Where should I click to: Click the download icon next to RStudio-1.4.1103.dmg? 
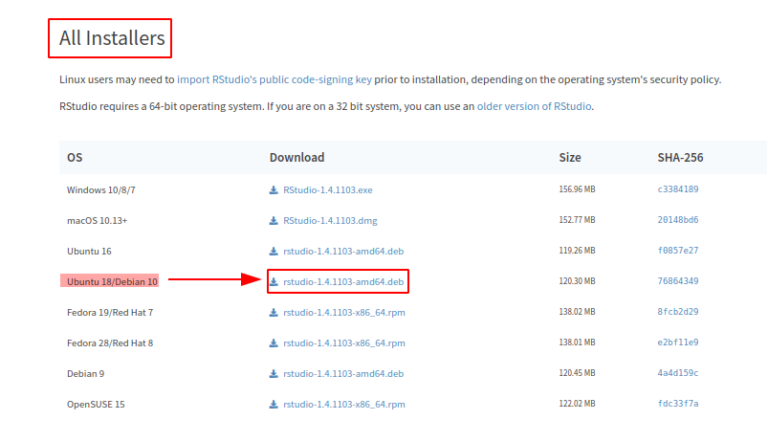274,220
